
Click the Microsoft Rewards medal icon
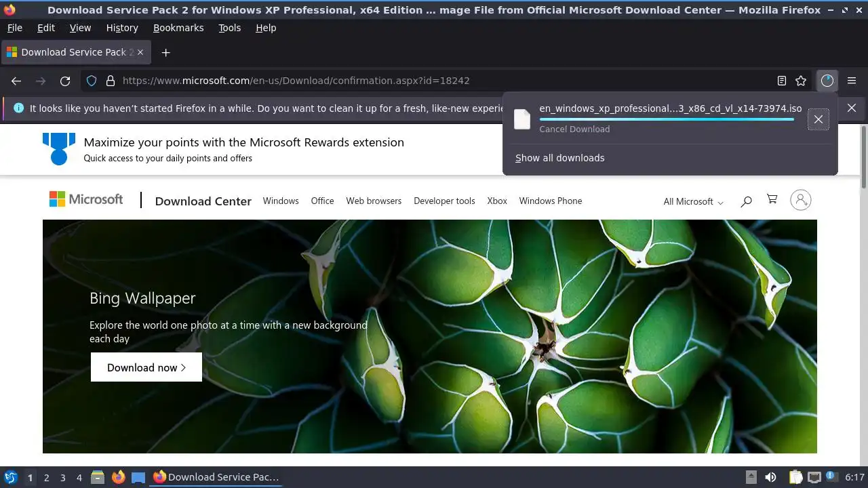59,148
